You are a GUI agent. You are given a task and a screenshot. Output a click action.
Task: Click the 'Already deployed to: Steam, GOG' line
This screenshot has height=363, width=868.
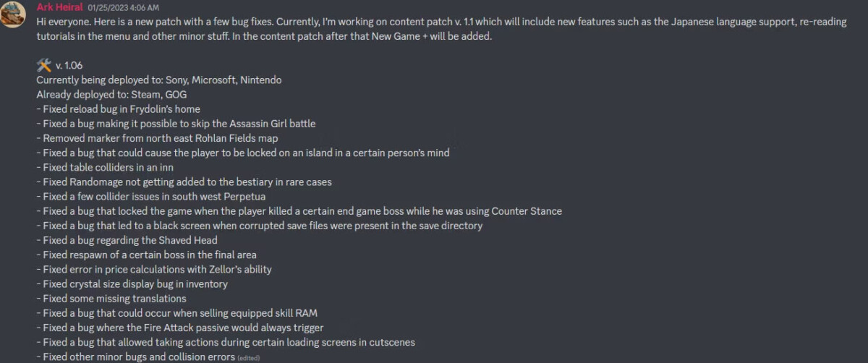111,95
